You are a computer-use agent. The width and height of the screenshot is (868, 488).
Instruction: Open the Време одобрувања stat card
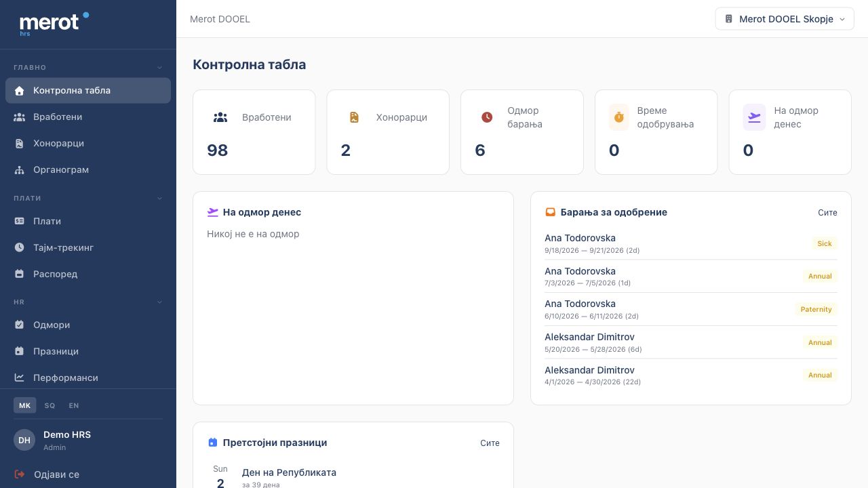[x=656, y=132]
